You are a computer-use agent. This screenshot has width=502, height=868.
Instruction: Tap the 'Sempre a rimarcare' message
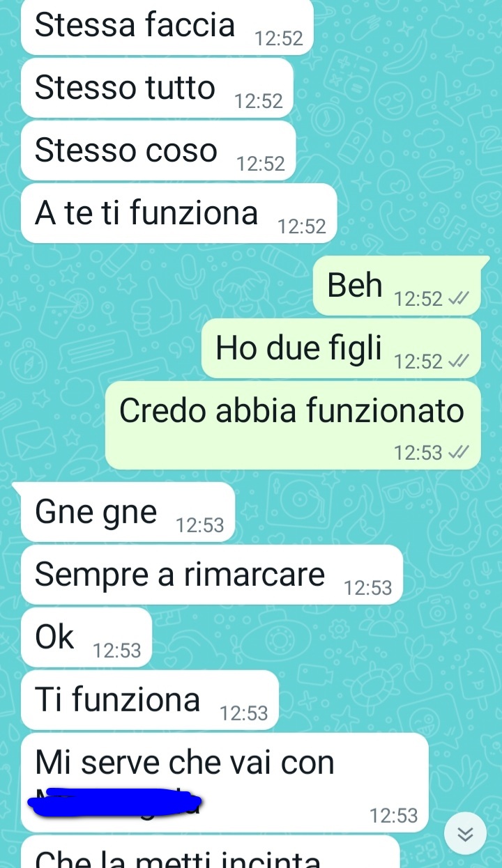click(x=212, y=575)
